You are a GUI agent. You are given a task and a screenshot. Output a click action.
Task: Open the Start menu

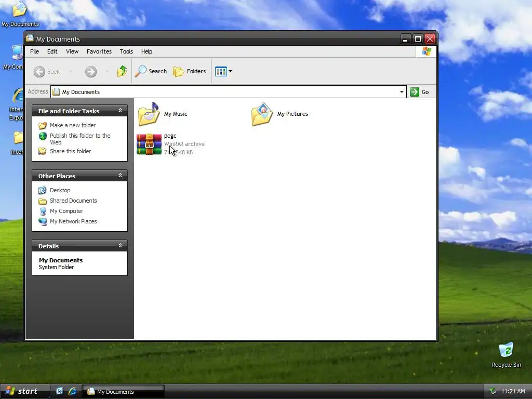click(x=25, y=391)
